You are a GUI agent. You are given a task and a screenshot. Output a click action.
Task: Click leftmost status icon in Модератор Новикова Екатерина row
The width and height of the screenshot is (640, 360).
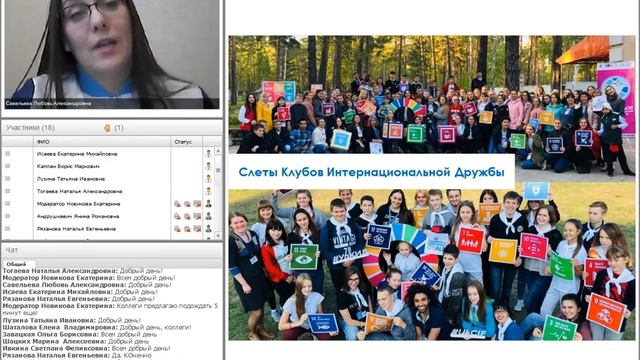point(177,204)
